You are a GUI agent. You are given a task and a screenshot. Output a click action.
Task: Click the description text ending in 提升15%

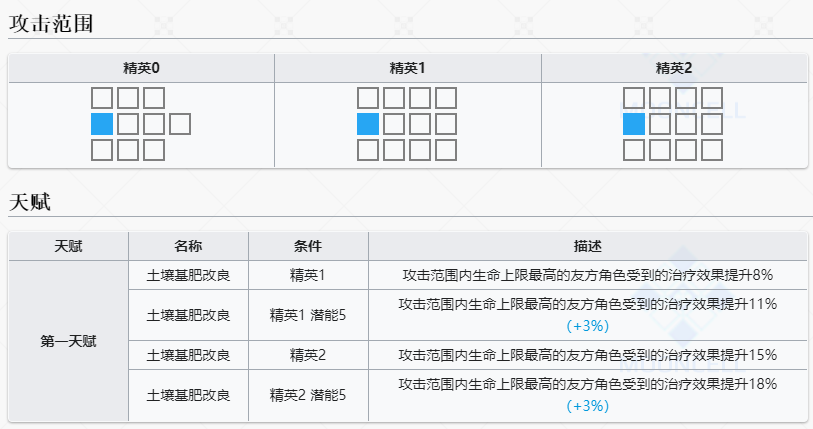coord(587,355)
